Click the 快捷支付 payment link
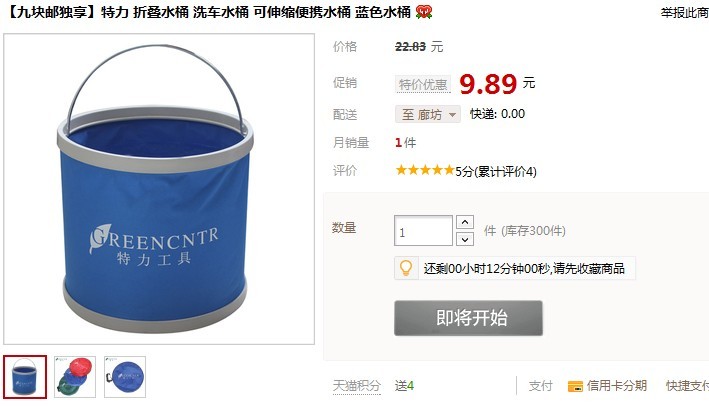 (687, 386)
